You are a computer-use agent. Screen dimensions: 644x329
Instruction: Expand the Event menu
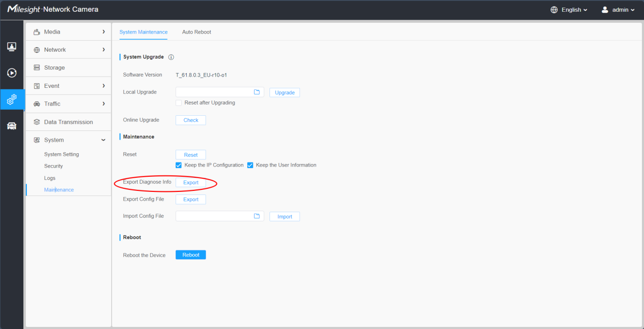coord(69,86)
